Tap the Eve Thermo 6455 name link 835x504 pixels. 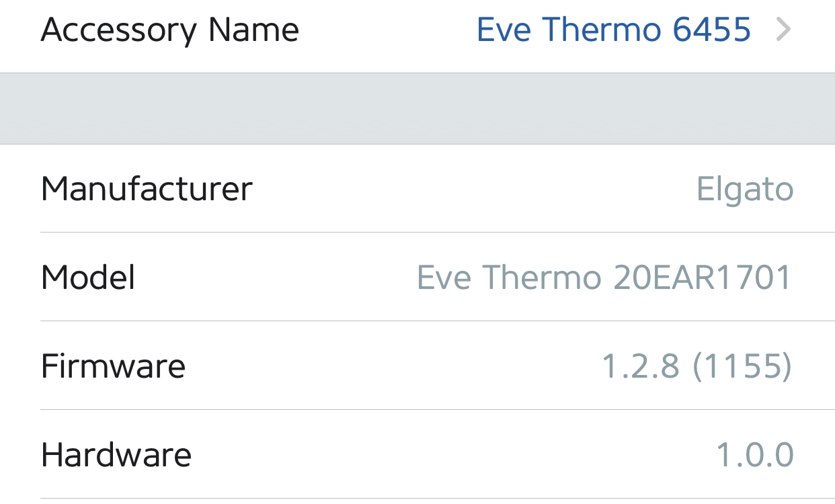tap(613, 30)
